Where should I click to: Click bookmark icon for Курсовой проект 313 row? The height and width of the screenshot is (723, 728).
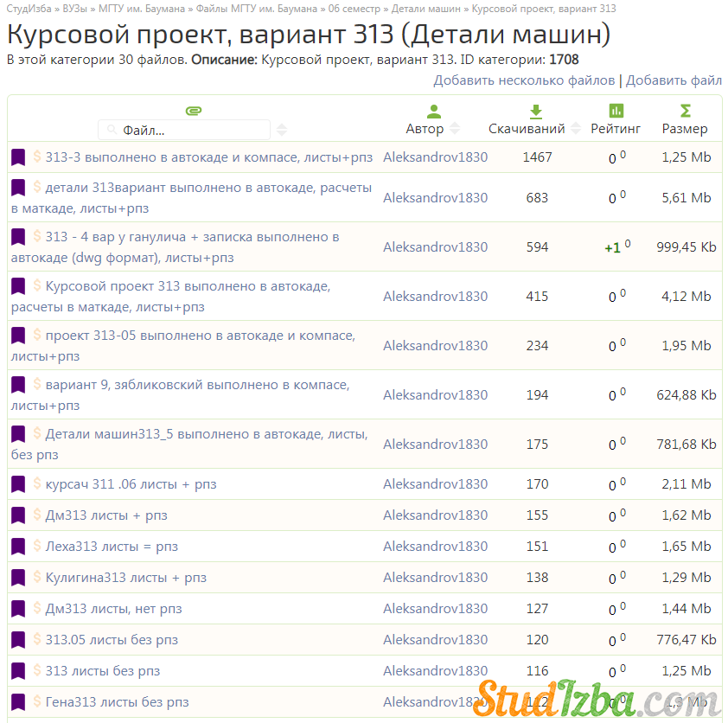(x=18, y=286)
